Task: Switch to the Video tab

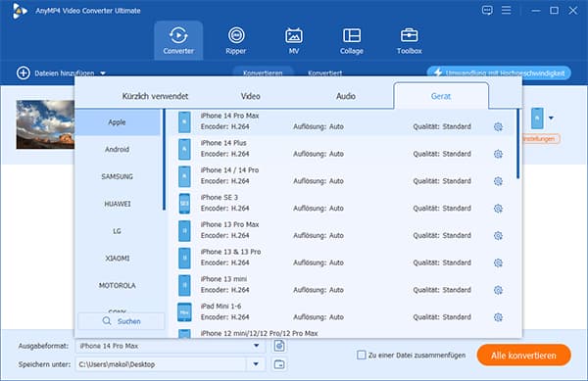Action: click(251, 96)
